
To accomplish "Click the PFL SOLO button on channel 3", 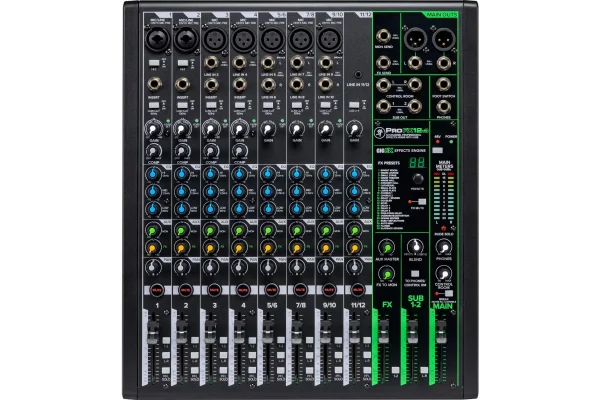I will tap(223, 371).
